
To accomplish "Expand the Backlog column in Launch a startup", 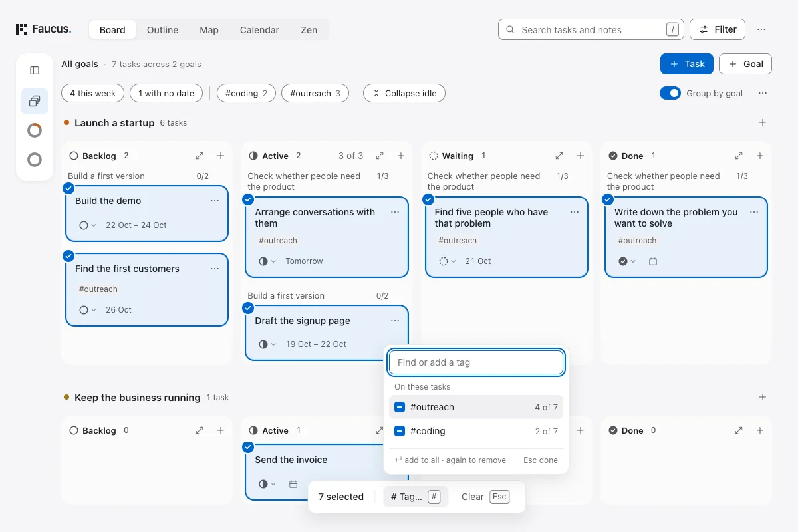I will point(199,156).
